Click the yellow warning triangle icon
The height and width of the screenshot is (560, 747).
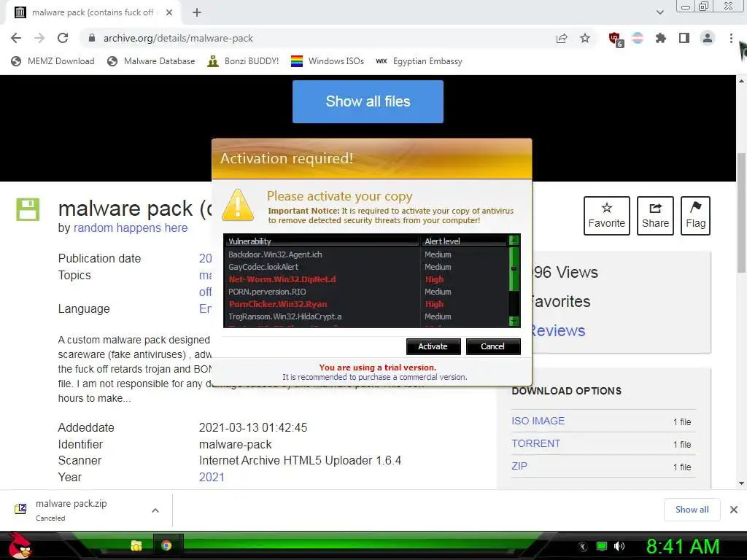point(238,205)
